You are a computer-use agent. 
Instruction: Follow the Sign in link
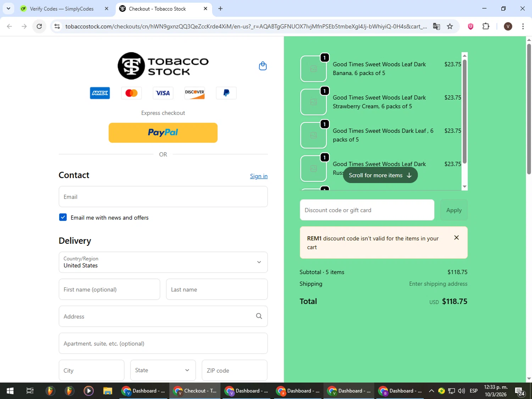point(259,176)
